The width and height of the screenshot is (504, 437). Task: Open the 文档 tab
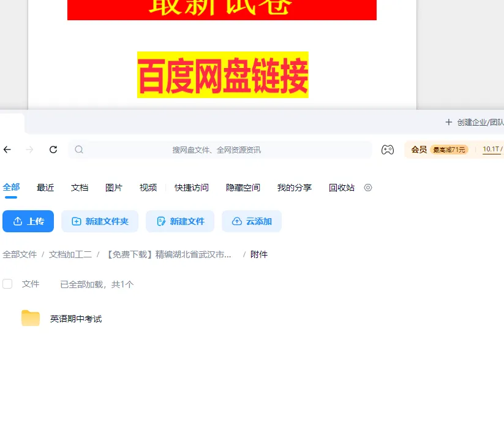(x=80, y=188)
